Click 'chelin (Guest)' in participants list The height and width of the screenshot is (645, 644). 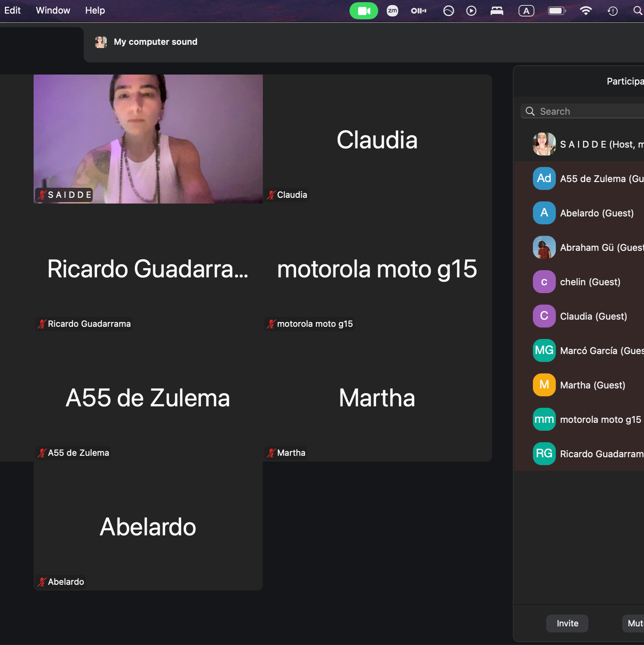coord(590,282)
